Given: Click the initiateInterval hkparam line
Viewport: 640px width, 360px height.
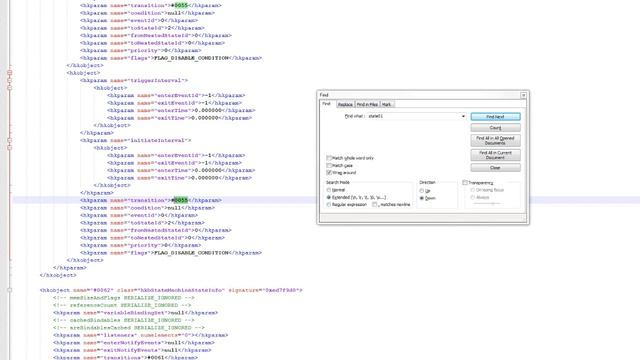Looking at the screenshot, I should pos(136,140).
